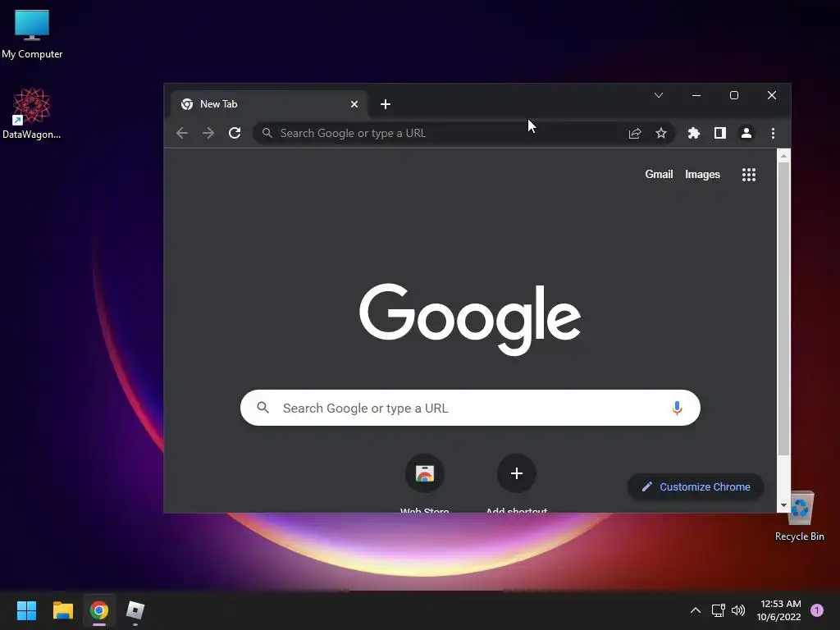840x630 pixels.
Task: Open the Windows Start menu
Action: click(x=26, y=610)
